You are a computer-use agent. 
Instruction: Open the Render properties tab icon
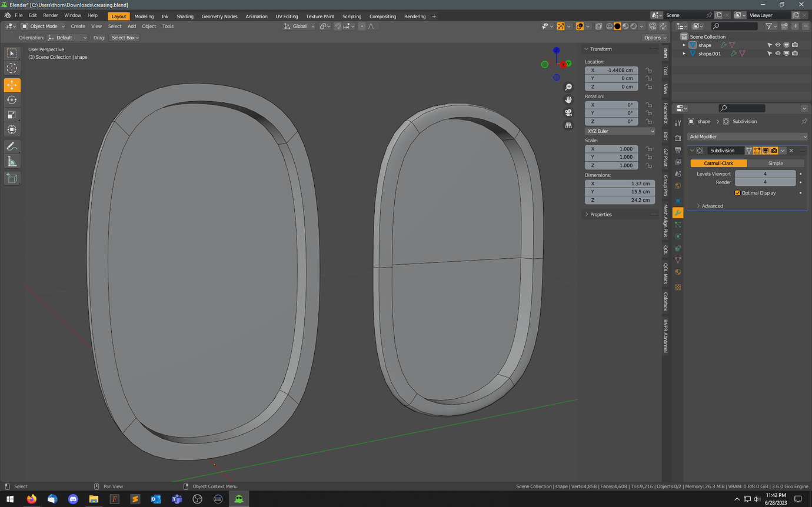(678, 138)
